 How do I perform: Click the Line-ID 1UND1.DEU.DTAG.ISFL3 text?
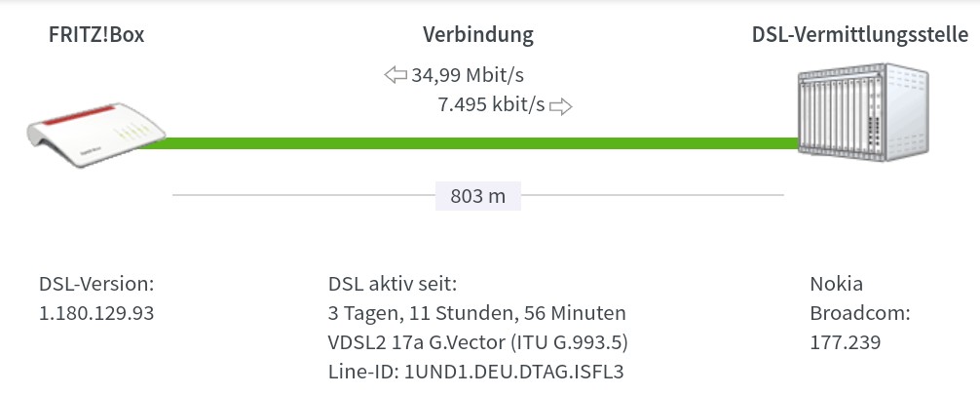[475, 372]
